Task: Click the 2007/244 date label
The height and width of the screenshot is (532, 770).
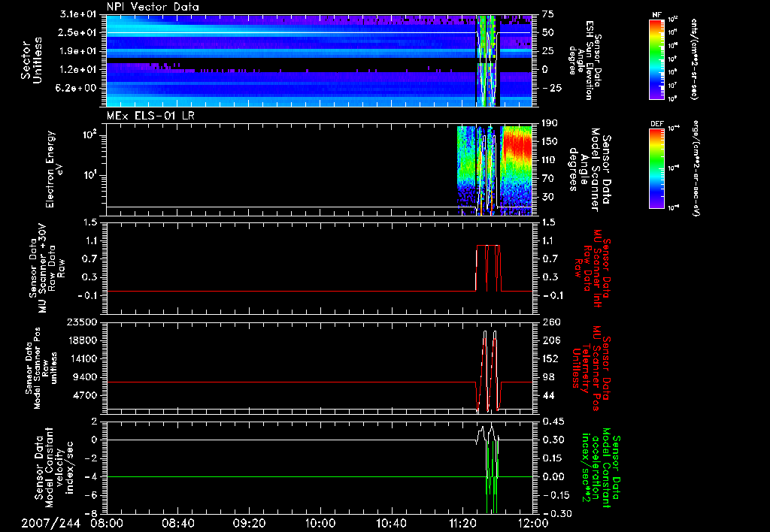Action: tap(51, 524)
